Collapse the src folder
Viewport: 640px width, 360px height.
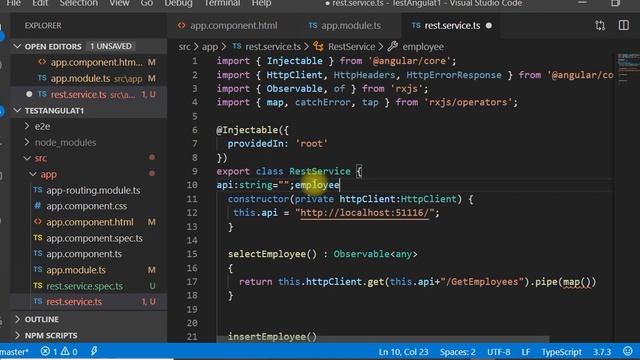pos(27,158)
